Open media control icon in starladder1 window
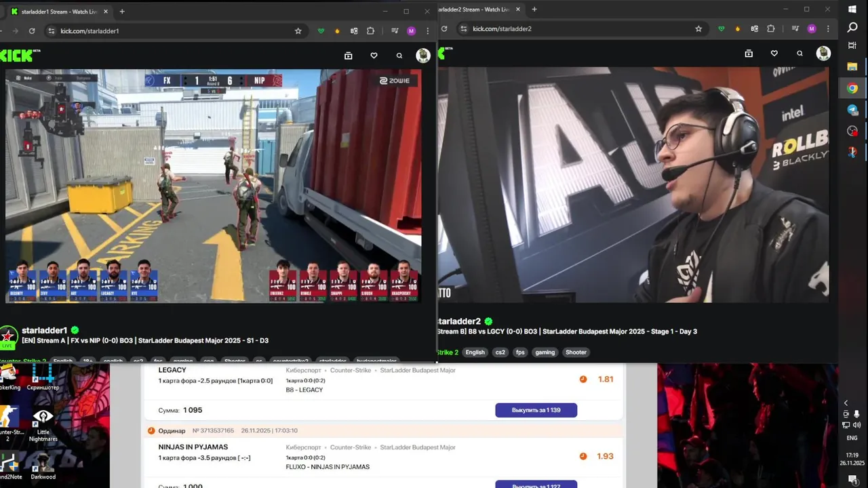 tap(395, 30)
